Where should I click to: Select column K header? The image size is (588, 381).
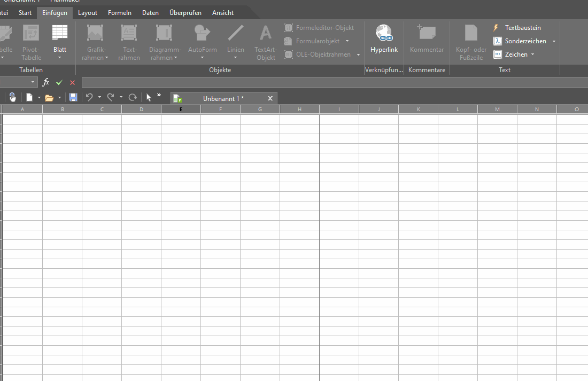[x=419, y=109]
